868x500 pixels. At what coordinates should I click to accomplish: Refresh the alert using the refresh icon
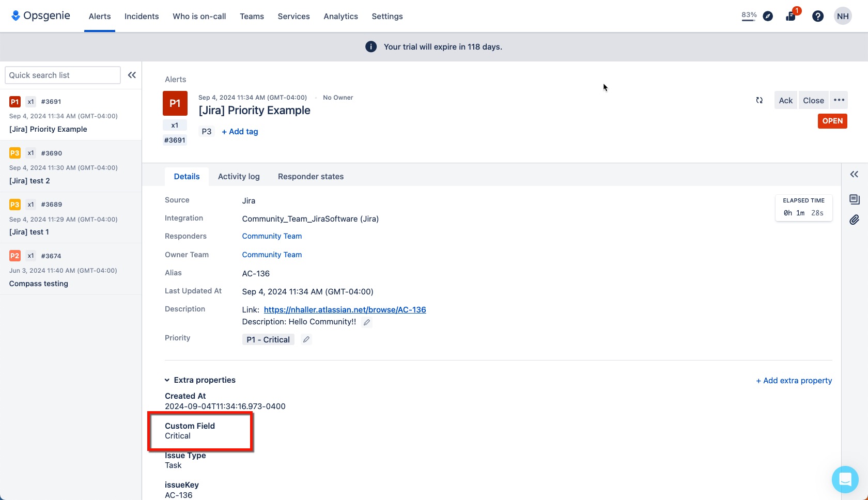tap(759, 100)
